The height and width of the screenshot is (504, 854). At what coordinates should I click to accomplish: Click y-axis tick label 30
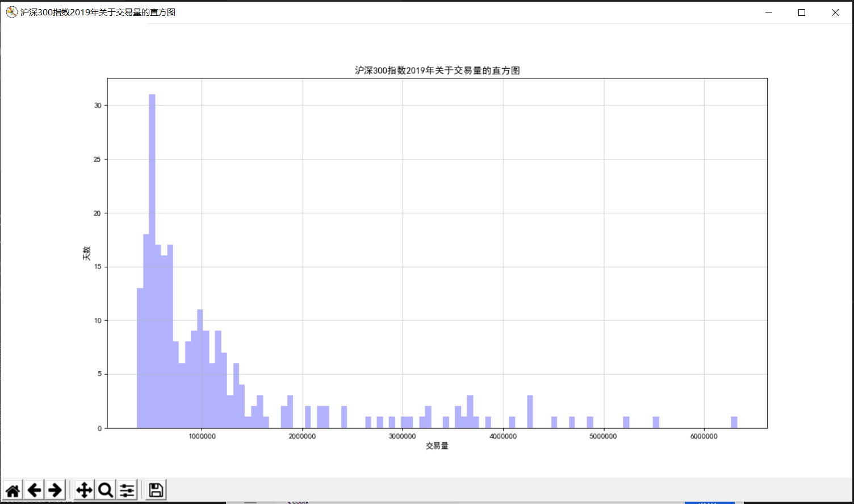click(98, 106)
